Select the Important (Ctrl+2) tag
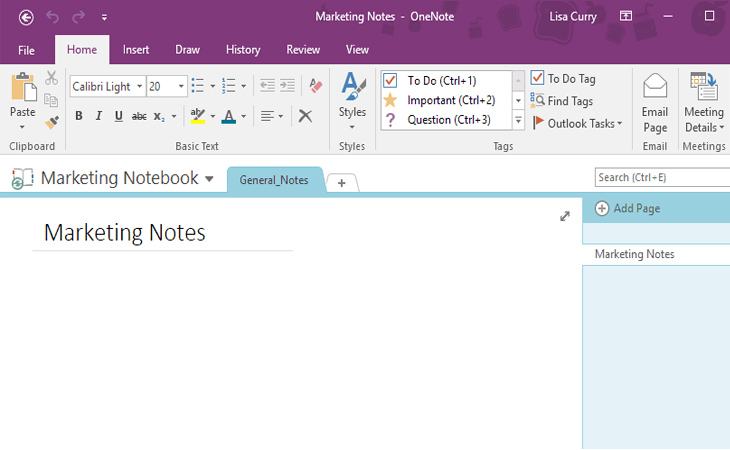The width and height of the screenshot is (730, 450). pyautogui.click(x=446, y=100)
